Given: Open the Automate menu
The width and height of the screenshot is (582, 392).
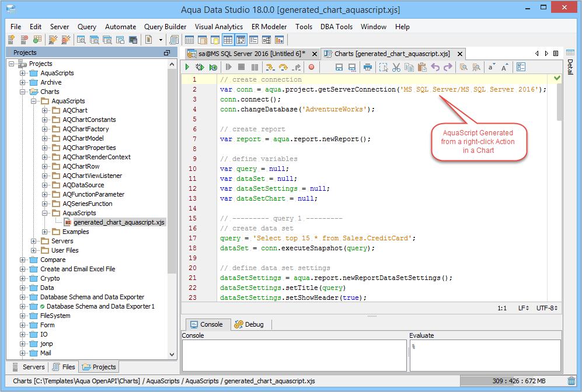Looking at the screenshot, I should click(120, 27).
